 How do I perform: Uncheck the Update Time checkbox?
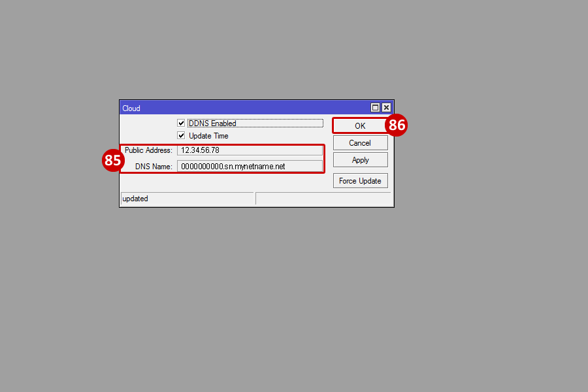tap(181, 135)
